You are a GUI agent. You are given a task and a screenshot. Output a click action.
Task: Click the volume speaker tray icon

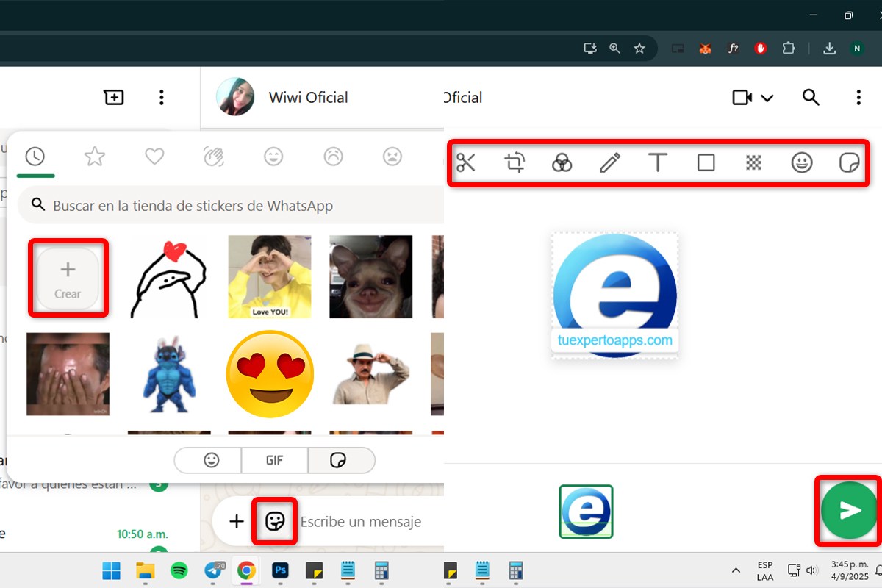(x=811, y=570)
